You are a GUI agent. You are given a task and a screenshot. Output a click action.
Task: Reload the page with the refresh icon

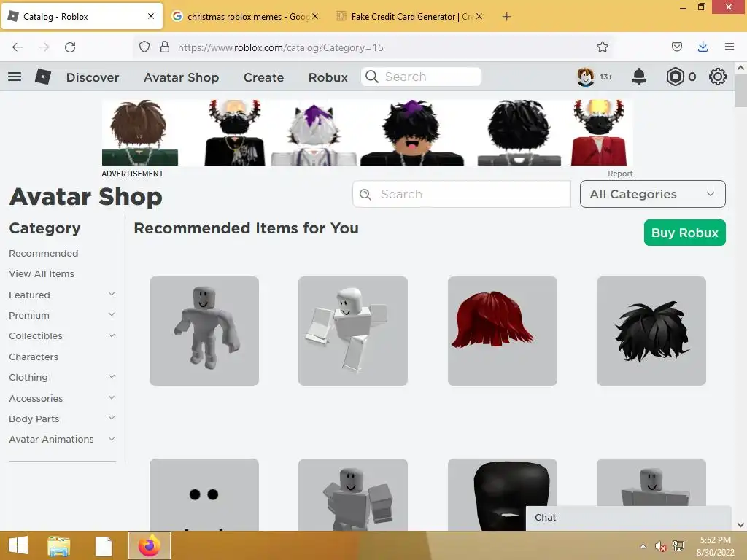click(x=70, y=47)
